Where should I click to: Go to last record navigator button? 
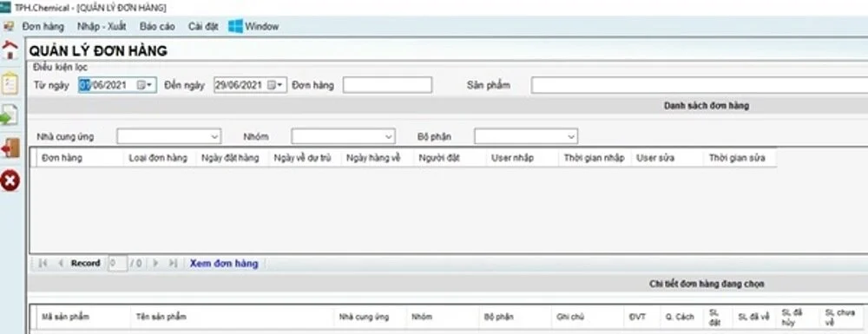tap(173, 263)
